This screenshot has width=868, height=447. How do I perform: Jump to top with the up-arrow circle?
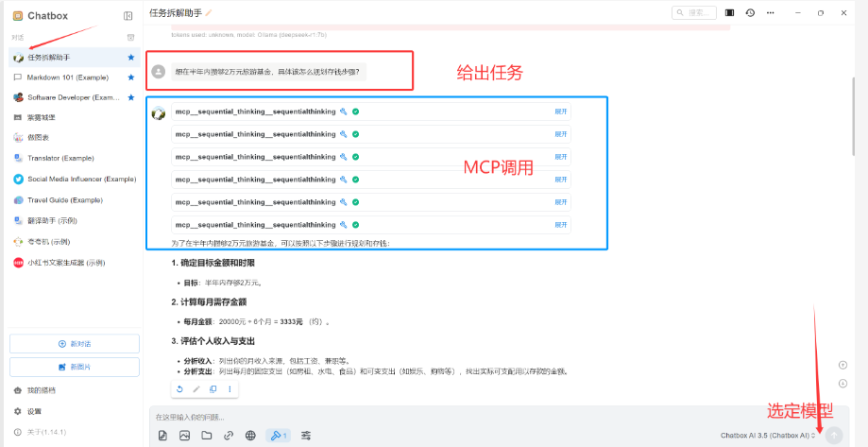(x=842, y=365)
